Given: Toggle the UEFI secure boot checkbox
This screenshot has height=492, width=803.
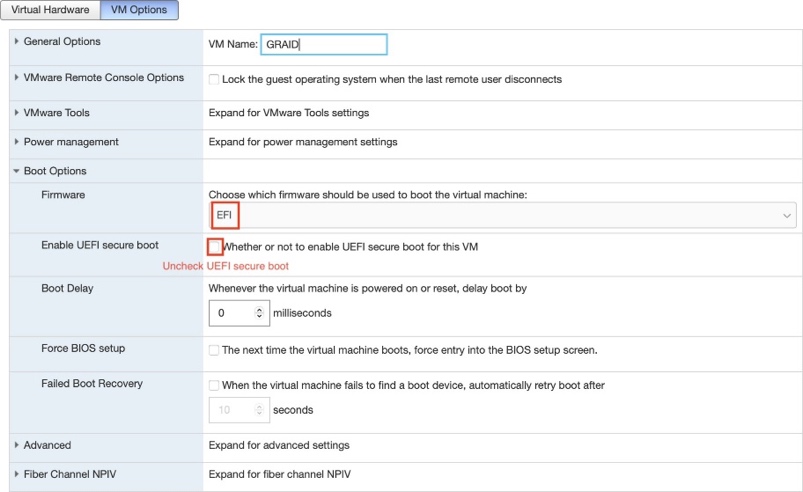Looking at the screenshot, I should point(215,247).
